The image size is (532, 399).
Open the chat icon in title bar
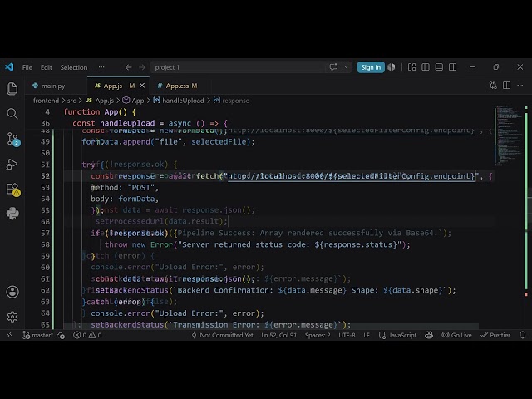tap(333, 67)
